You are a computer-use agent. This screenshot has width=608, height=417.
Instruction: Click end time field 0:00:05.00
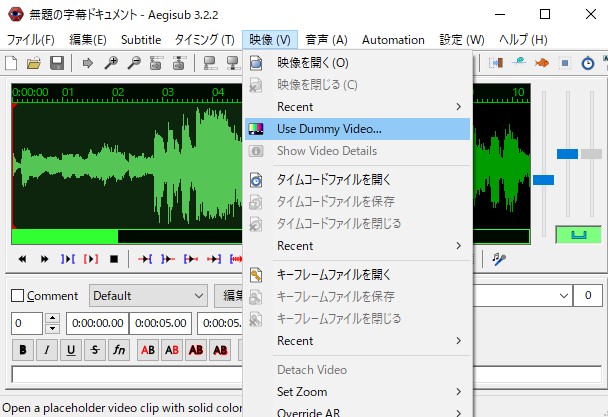(x=161, y=323)
